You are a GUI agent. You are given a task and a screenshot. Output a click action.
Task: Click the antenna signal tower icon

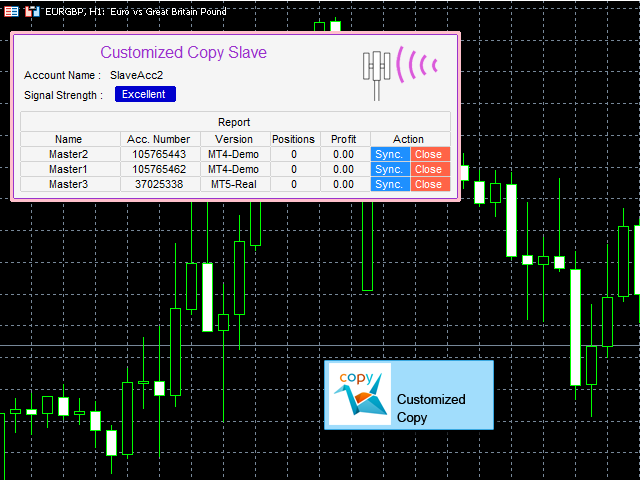pos(376,75)
